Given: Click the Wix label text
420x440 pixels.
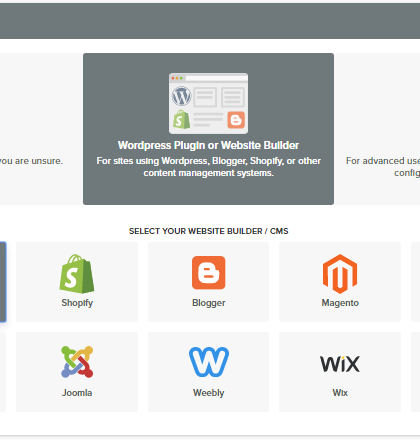Looking at the screenshot, I should click(x=340, y=393).
